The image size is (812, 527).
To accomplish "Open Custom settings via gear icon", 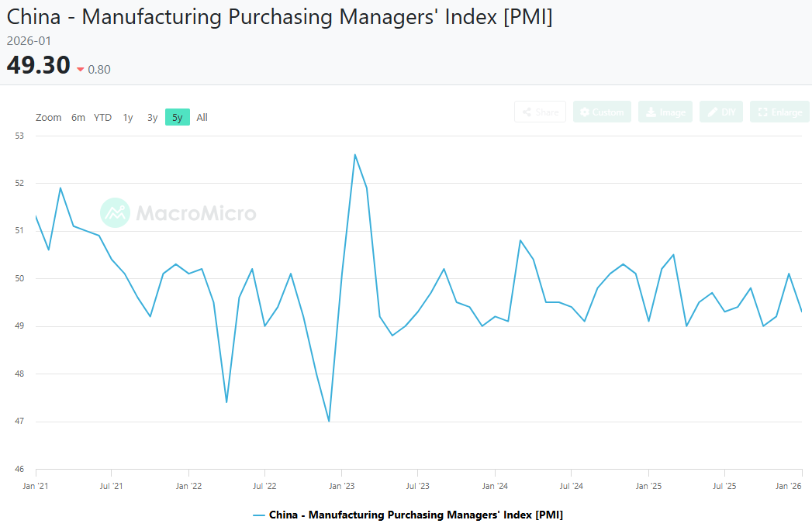I will [x=585, y=112].
